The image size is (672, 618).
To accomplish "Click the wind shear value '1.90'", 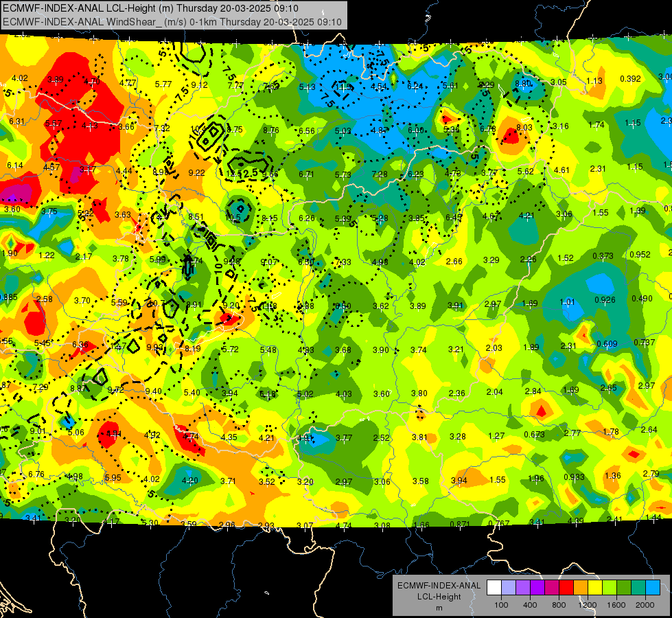I will click(x=10, y=253).
